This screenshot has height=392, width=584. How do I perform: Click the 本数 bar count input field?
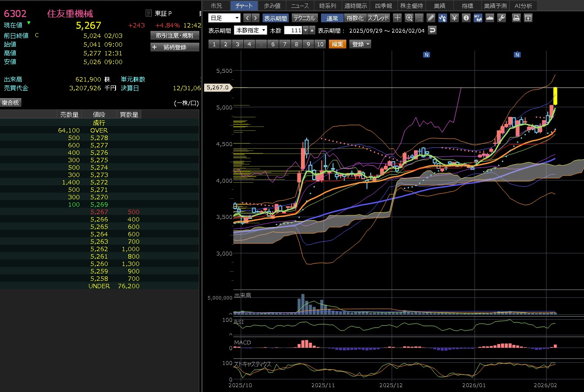[294, 30]
